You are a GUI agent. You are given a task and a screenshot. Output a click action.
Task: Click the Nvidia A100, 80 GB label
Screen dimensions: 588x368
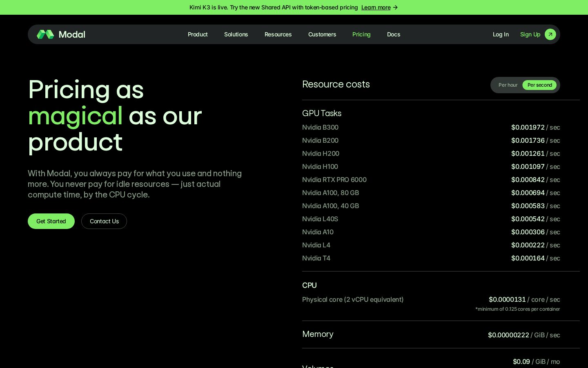330,193
